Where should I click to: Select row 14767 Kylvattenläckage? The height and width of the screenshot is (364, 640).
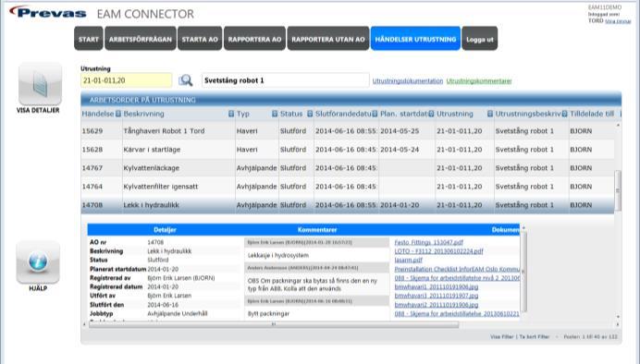click(x=348, y=168)
